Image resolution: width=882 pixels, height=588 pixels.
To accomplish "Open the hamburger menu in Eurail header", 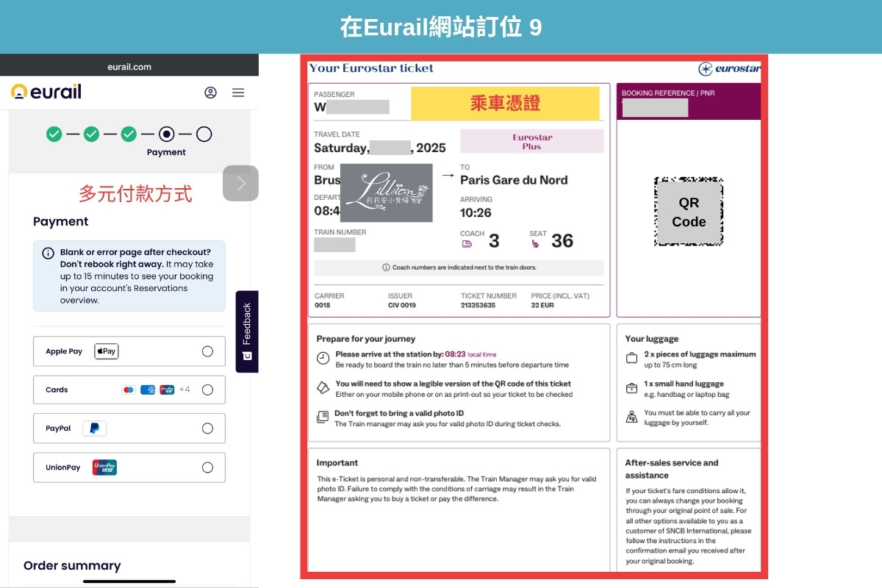I will pyautogui.click(x=238, y=93).
